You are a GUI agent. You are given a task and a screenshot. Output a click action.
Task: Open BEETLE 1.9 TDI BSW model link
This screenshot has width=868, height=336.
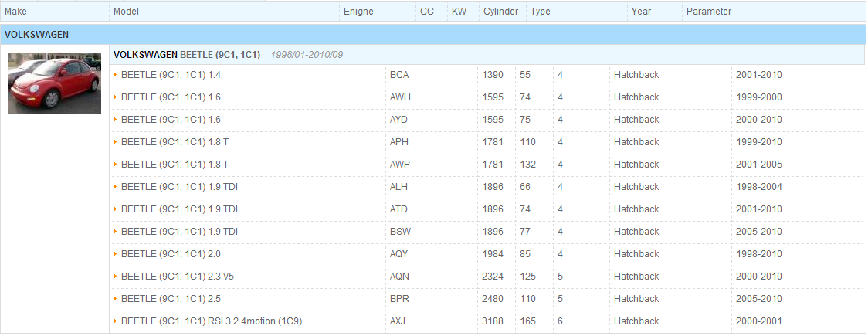179,232
